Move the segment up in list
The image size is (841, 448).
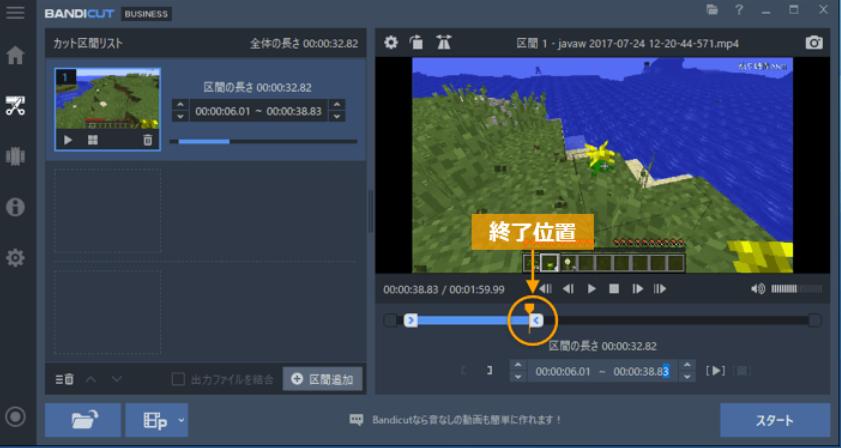pos(91,379)
